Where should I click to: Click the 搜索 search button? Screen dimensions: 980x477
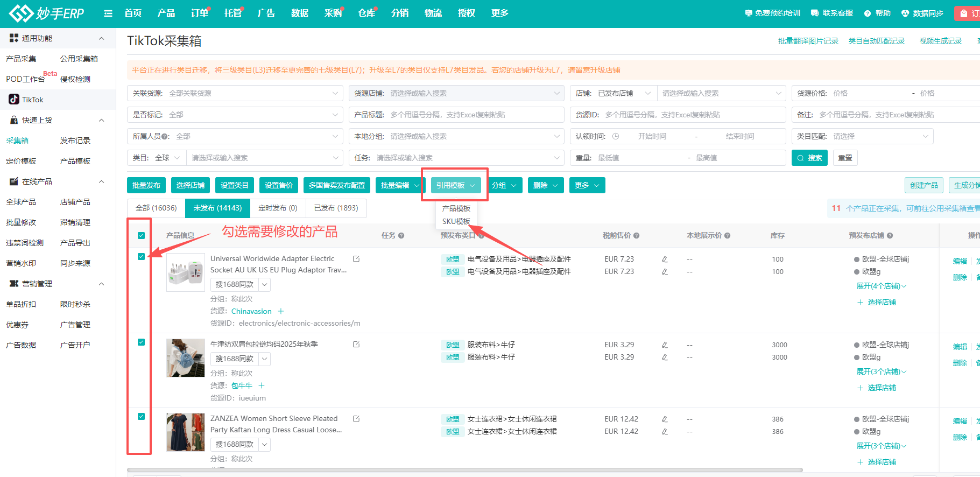coord(809,158)
